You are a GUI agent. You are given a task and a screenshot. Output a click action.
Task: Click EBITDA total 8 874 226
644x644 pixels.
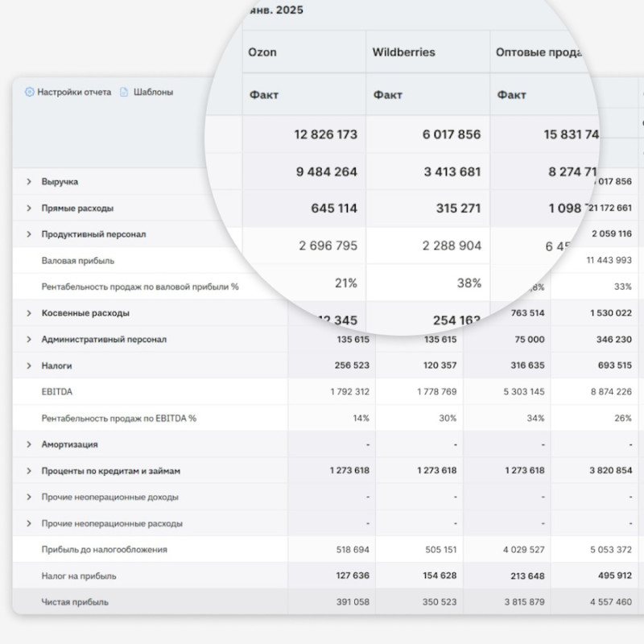[x=611, y=392]
